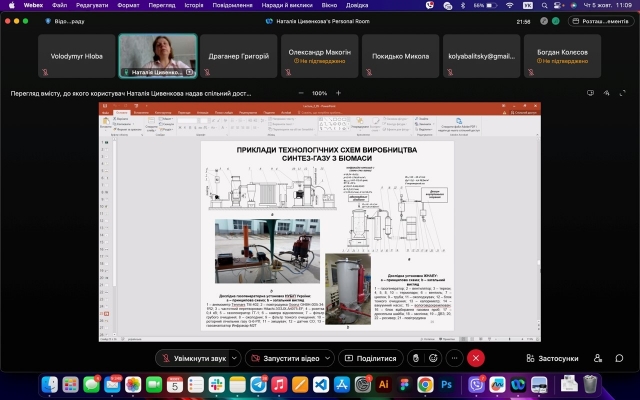This screenshot has height=400, width=640.
Task: Leave the meeting with the red X button
Action: tap(477, 357)
